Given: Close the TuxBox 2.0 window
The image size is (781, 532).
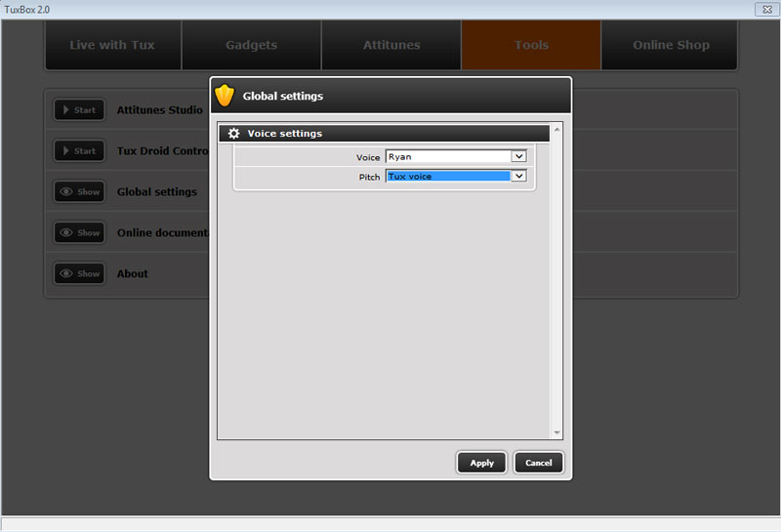Looking at the screenshot, I should pyautogui.click(x=766, y=9).
